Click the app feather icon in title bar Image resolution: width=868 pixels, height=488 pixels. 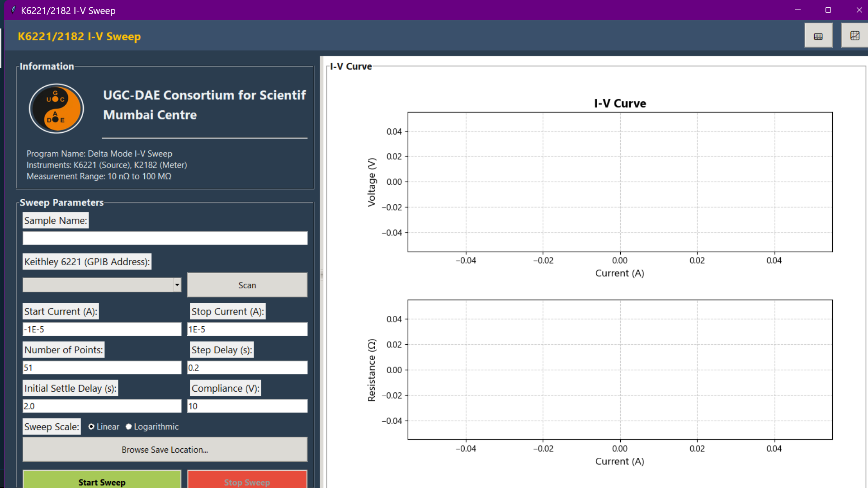[x=13, y=10]
